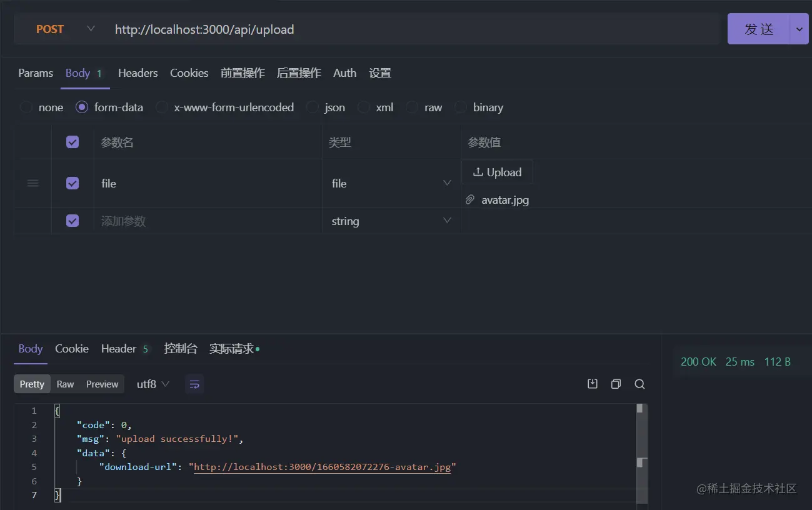Click the request URL input field
This screenshot has width=812, height=510.
tap(413, 29)
